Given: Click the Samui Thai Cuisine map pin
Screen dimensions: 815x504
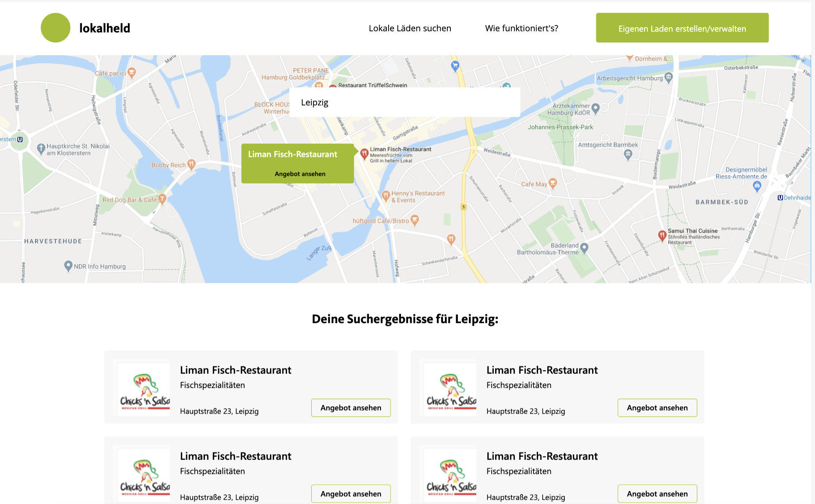Looking at the screenshot, I should [662, 235].
